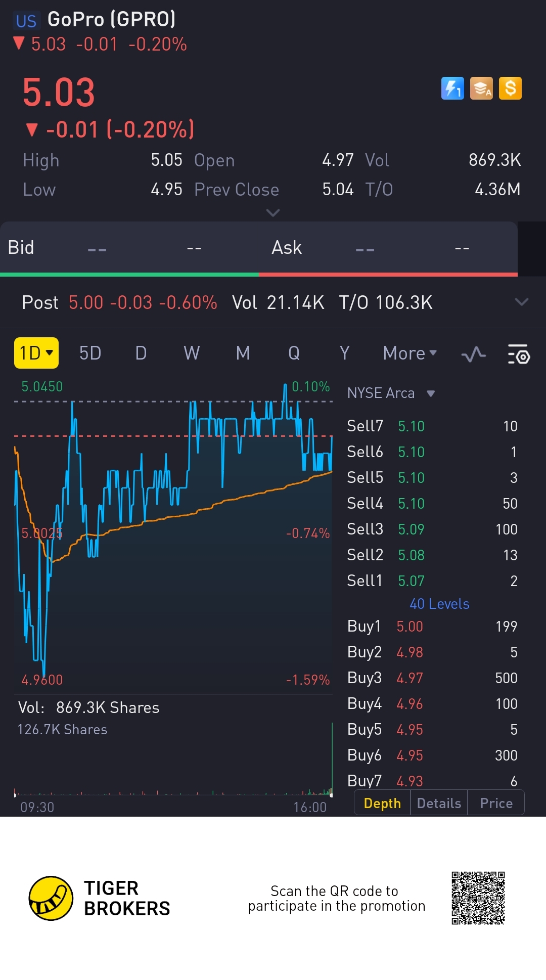
Task: Switch chart to W weekly timeframe
Action: 192,353
